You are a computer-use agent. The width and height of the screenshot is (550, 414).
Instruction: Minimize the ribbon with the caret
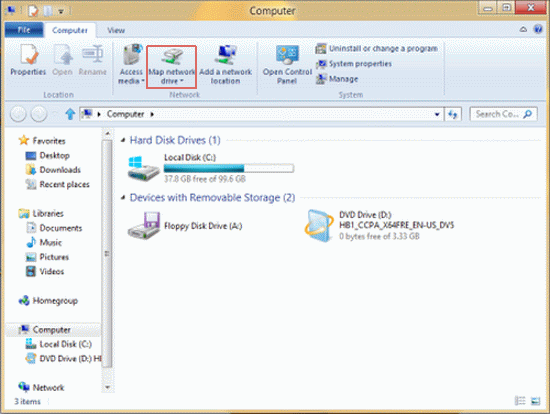[523, 29]
